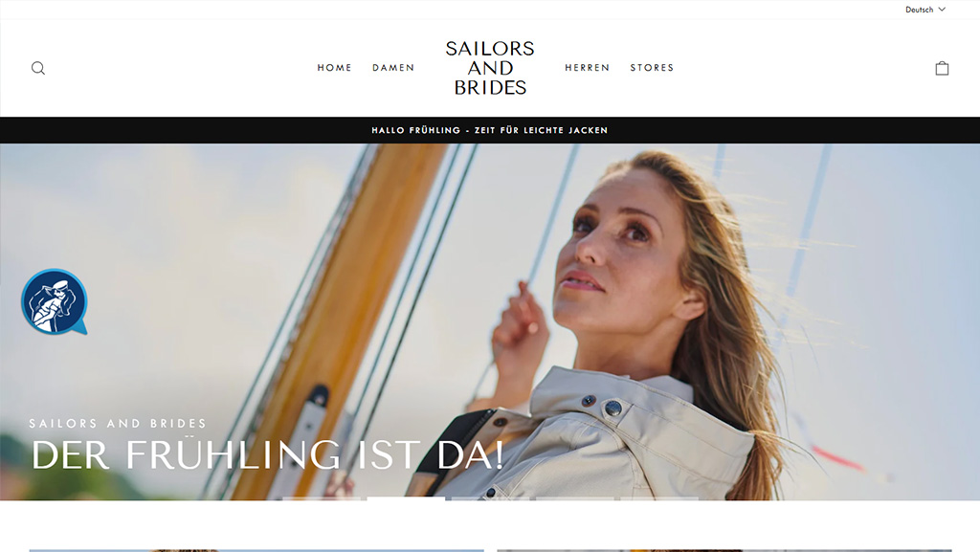The image size is (980, 552).
Task: Jump to the fourth slideshow indicator
Action: coord(575,498)
